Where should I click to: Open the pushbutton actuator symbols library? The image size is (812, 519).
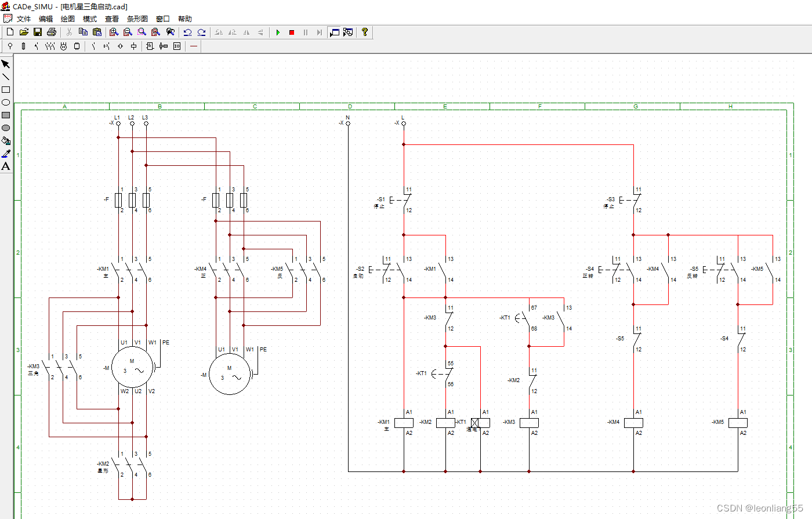(107, 46)
